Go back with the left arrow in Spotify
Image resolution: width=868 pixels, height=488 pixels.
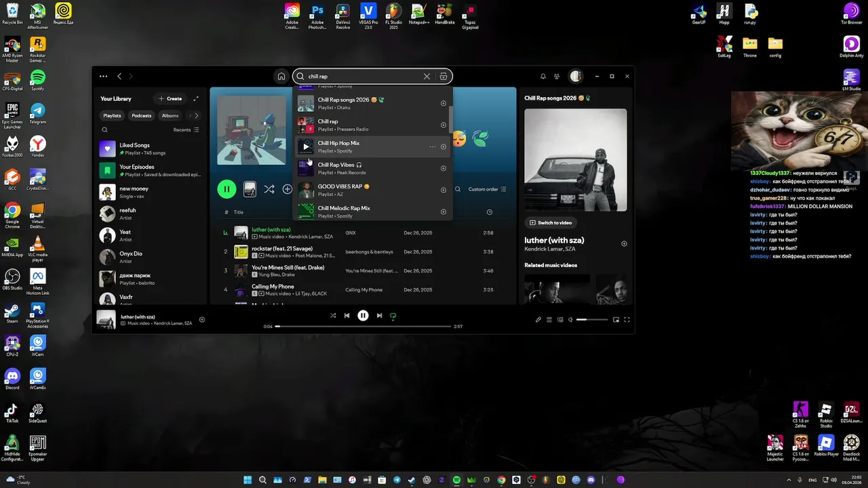tap(119, 77)
